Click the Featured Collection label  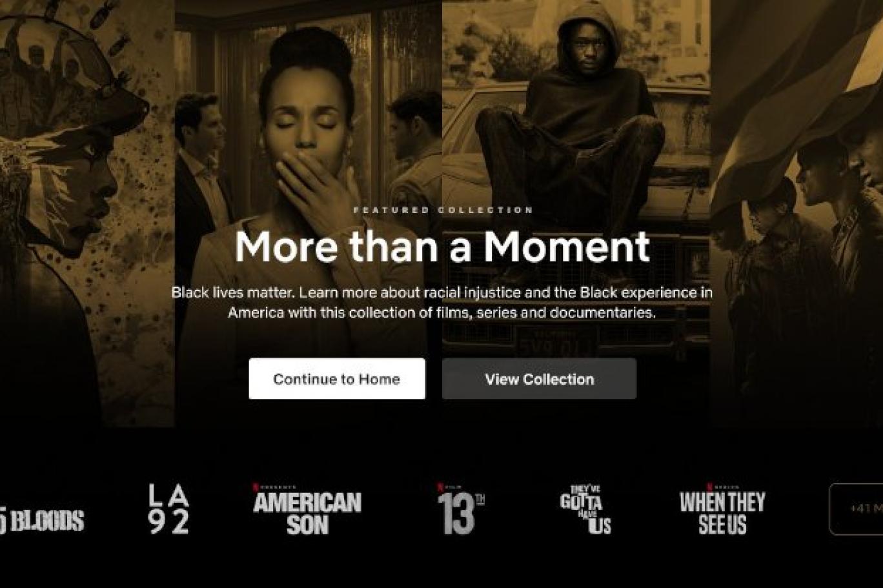443,210
